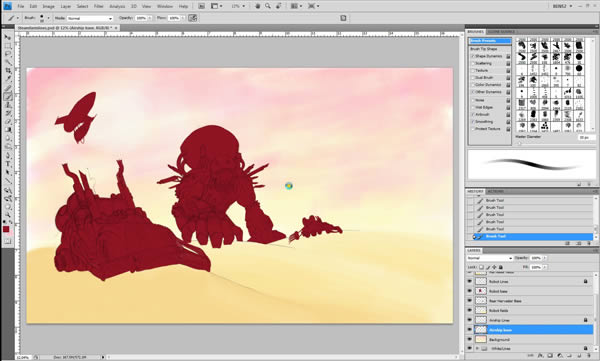This screenshot has width=600, height=361.
Task: Create new adjustment layer icon
Action: click(559, 356)
